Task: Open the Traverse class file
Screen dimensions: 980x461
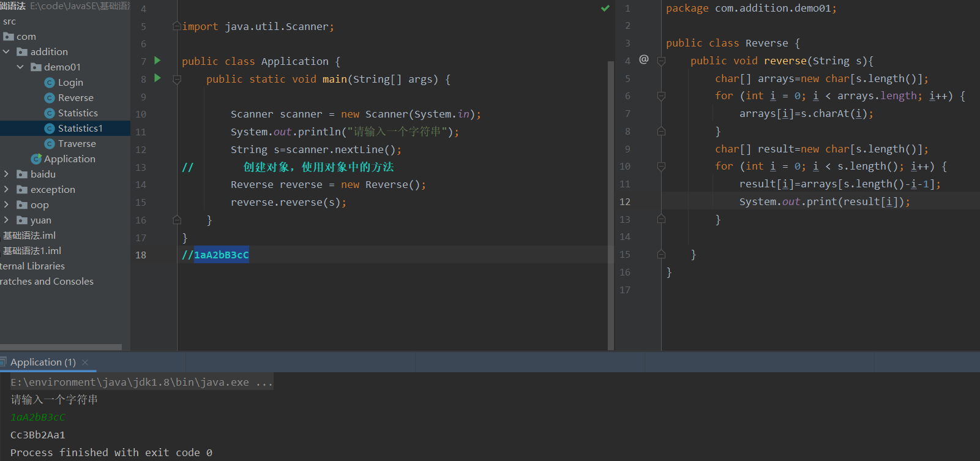Action: point(77,144)
